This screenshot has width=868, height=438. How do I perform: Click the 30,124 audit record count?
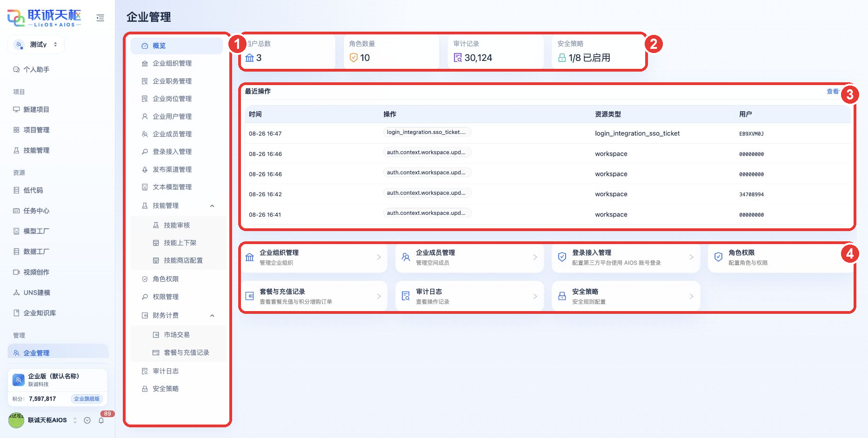478,58
